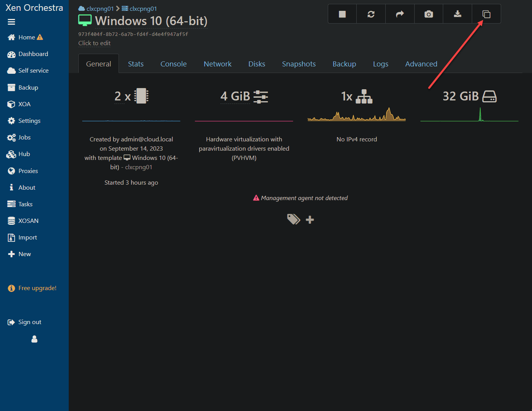Switch to the Disks tab
This screenshot has height=411, width=532.
coord(257,64)
